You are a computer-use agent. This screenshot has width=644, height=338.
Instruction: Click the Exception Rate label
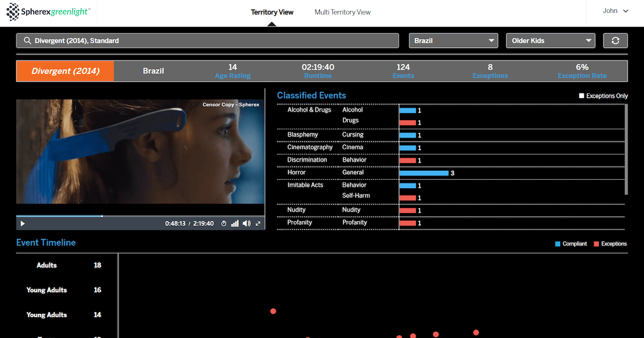click(x=582, y=76)
